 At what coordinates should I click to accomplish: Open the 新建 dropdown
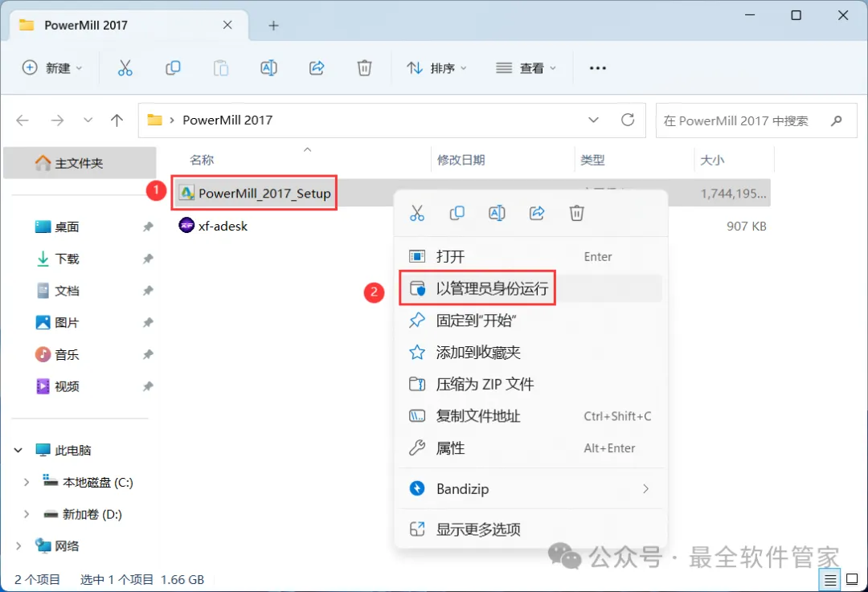[52, 68]
